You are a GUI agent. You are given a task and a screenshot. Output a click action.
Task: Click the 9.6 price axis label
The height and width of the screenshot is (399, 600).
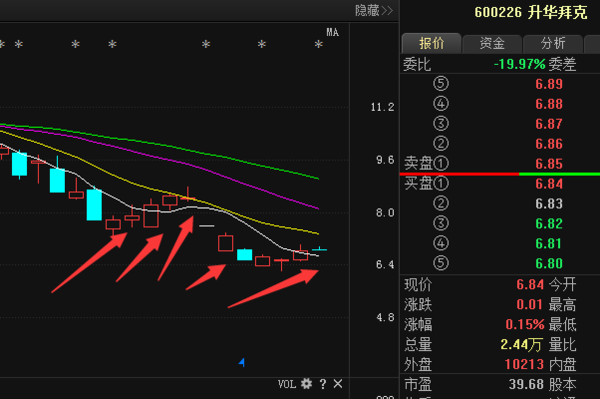point(385,160)
